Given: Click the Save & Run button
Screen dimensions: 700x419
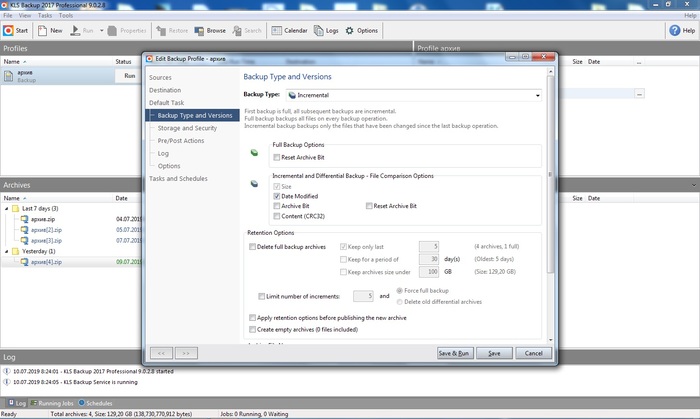Looking at the screenshot, I should pos(454,353).
